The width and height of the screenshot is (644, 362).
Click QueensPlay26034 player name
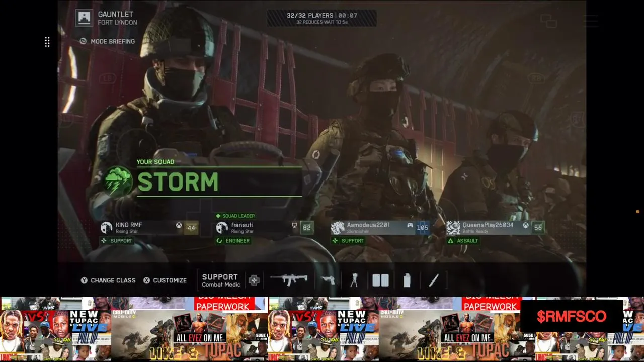click(x=488, y=225)
